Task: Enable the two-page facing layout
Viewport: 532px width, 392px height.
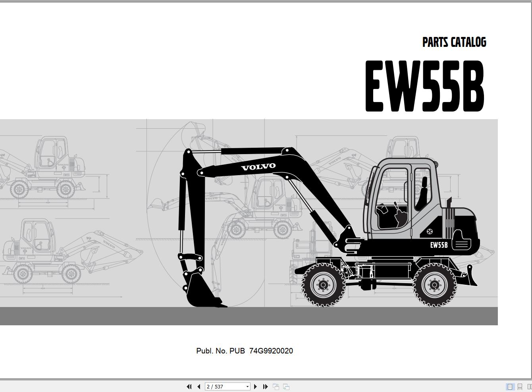Action: [530, 386]
